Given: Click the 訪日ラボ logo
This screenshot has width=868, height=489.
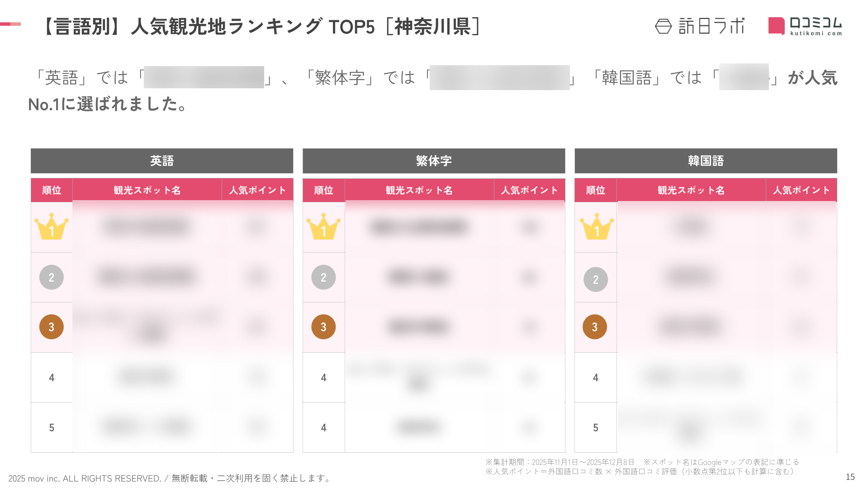Looking at the screenshot, I should [699, 26].
